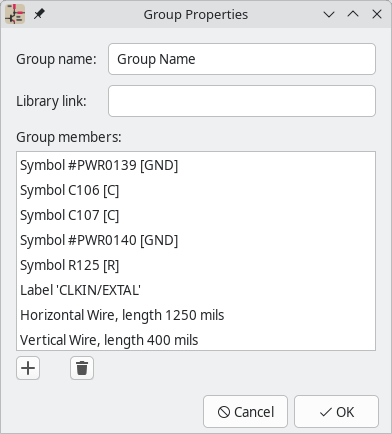This screenshot has width=392, height=434.
Task: Select member Symbol C107 [C]
Action: [x=196, y=215]
